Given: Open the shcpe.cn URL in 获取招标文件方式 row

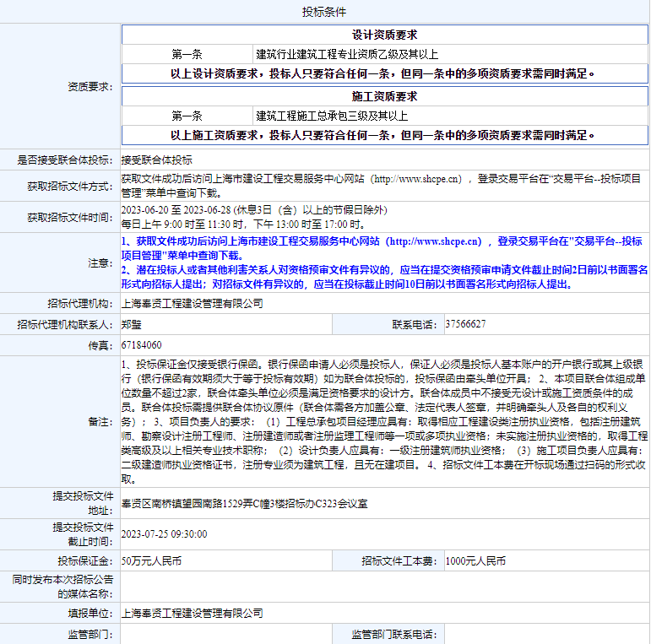Looking at the screenshot, I should [x=418, y=179].
